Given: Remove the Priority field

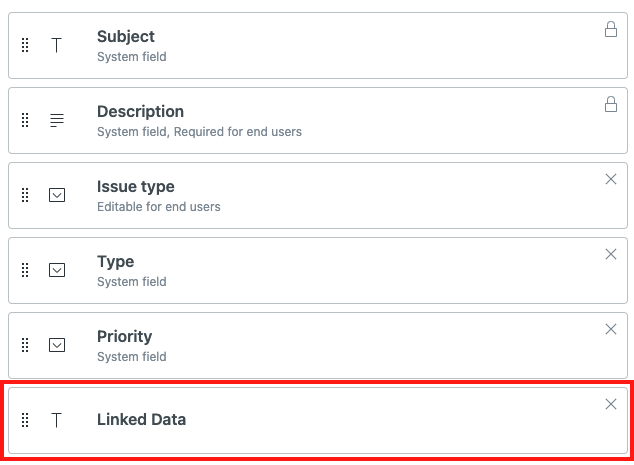Looking at the screenshot, I should pyautogui.click(x=611, y=329).
